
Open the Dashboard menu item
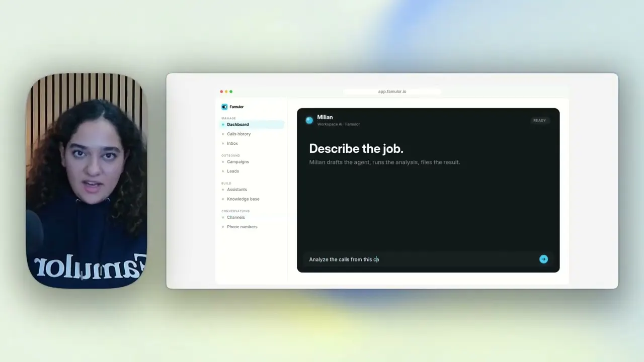pos(252,125)
